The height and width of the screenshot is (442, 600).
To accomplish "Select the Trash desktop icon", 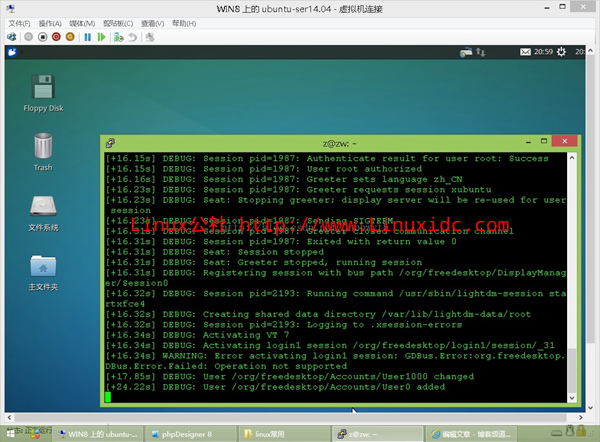I will pyautogui.click(x=43, y=152).
